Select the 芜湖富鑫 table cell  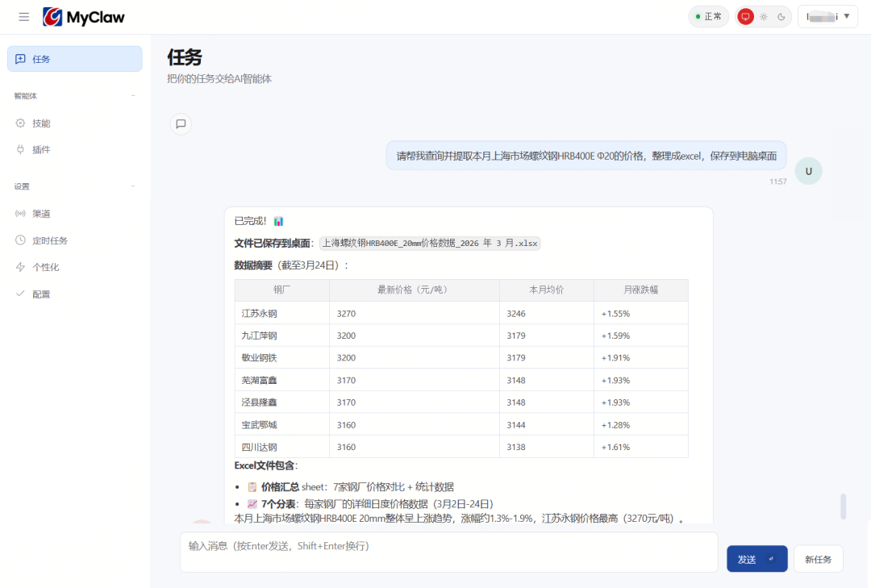click(x=282, y=380)
